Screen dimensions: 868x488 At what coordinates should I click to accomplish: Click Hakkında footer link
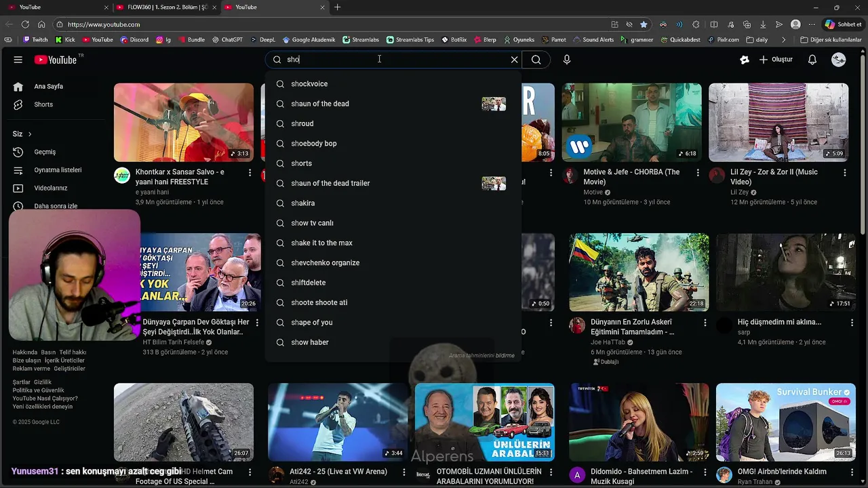click(x=25, y=352)
